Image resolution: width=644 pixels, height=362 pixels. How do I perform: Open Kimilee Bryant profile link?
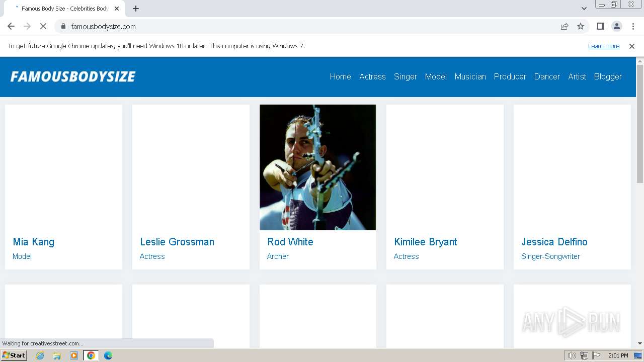click(x=426, y=242)
